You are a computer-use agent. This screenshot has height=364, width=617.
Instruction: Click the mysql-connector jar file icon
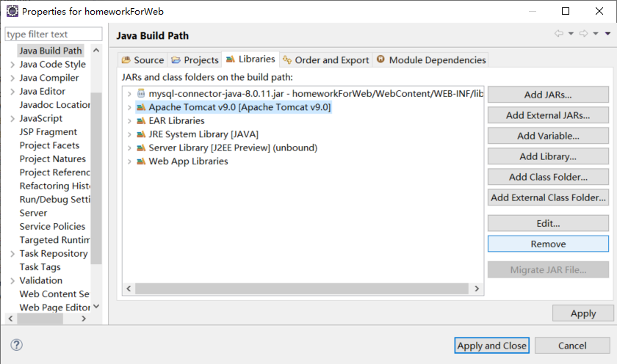click(x=141, y=94)
